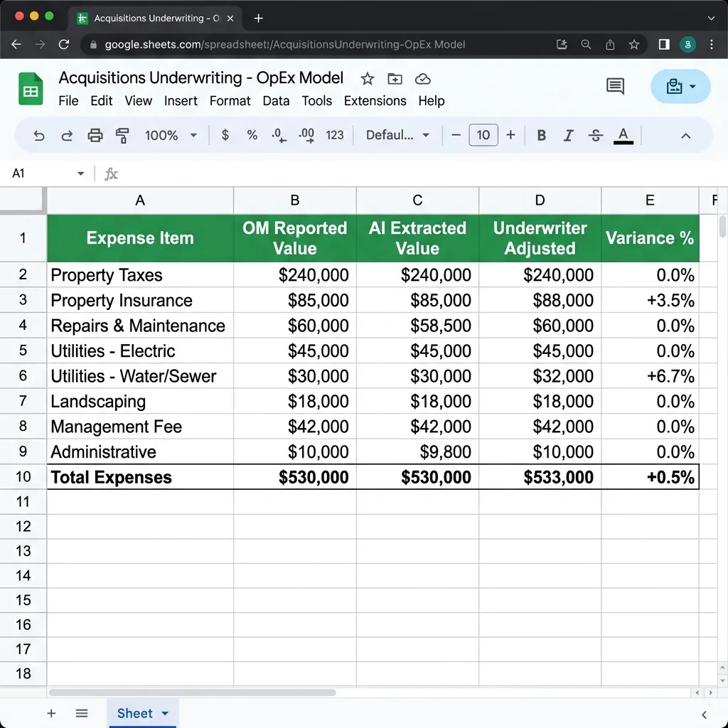Click the browser Back arrow

16,45
